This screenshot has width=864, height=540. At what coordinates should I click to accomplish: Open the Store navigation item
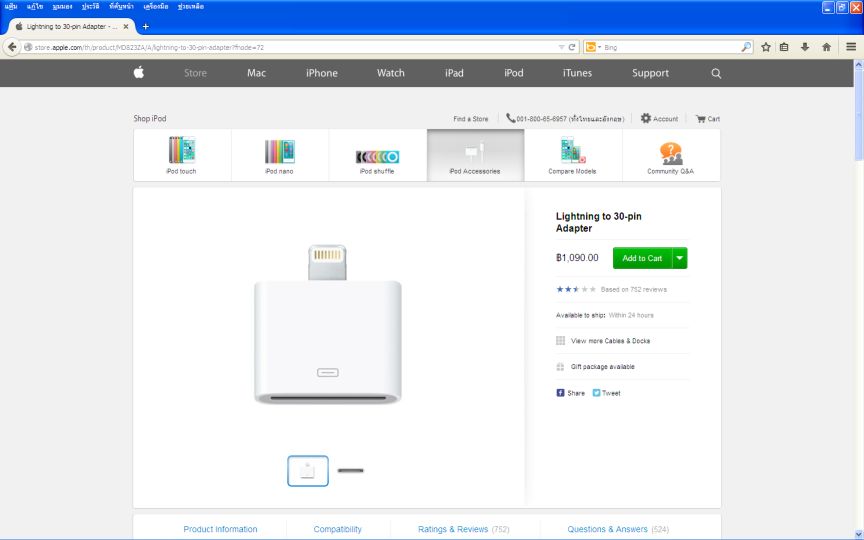click(x=195, y=73)
